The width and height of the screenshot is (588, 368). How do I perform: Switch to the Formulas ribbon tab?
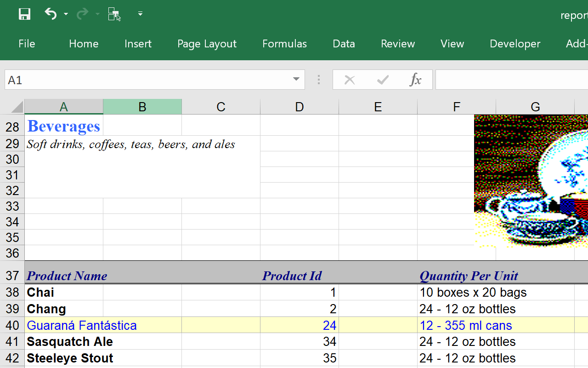284,44
